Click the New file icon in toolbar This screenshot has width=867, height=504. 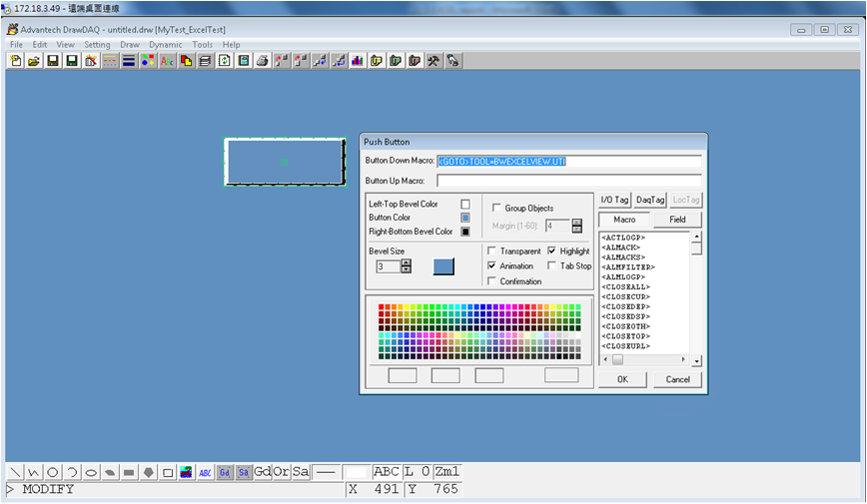(16, 61)
